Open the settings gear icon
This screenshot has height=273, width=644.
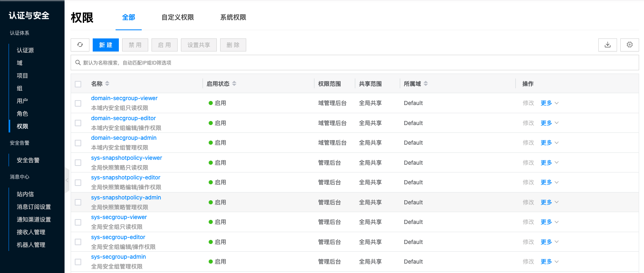click(629, 45)
